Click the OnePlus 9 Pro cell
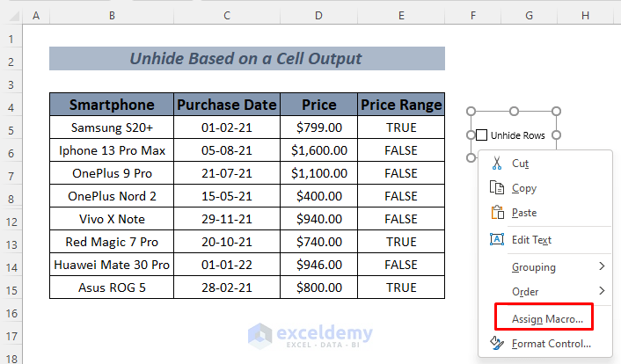This screenshot has height=364, width=621. (x=112, y=173)
